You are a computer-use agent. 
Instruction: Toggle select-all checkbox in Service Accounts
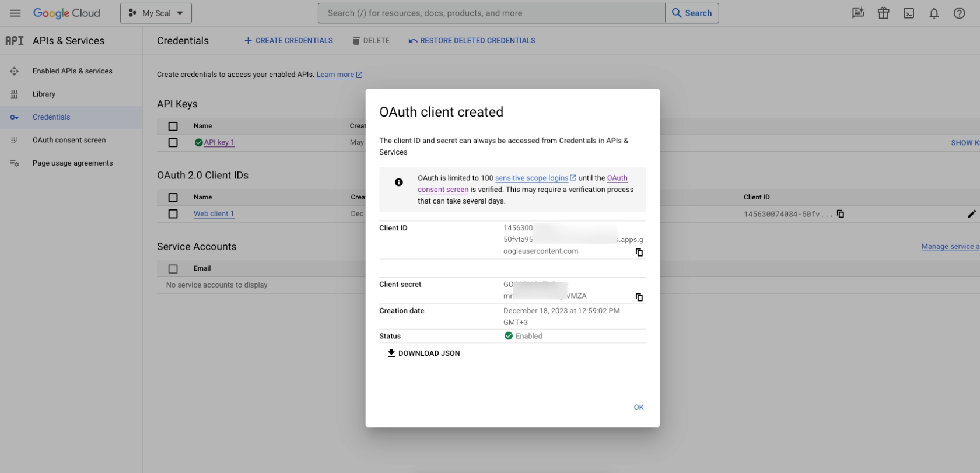[173, 269]
